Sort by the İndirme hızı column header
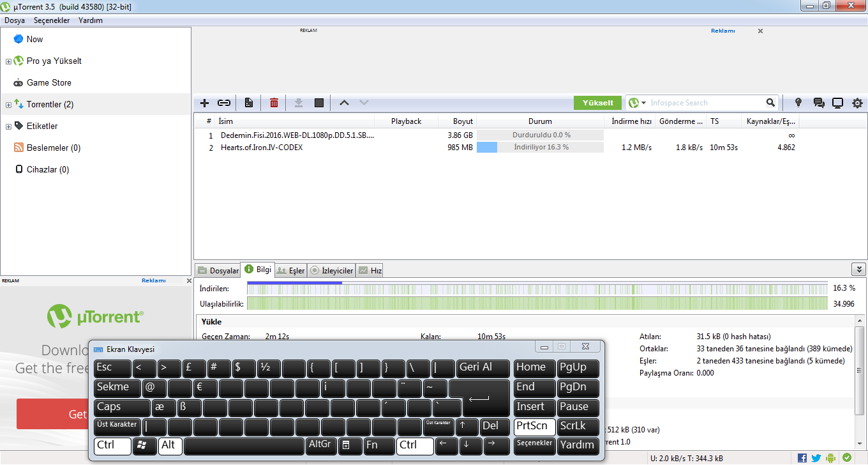This screenshot has height=465, width=868. point(631,121)
